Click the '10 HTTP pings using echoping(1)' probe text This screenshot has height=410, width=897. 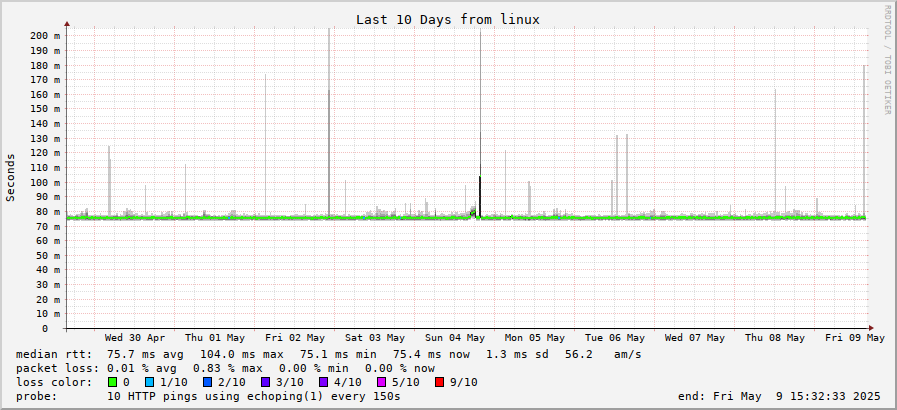click(x=215, y=396)
